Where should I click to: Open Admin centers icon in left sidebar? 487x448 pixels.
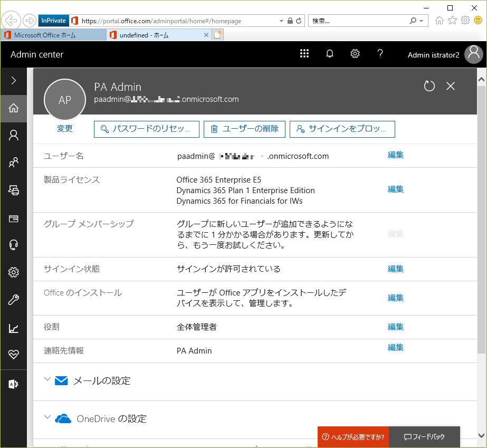pos(13,384)
